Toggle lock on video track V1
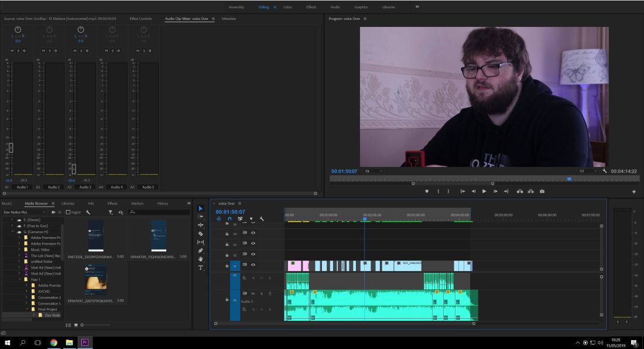 tap(227, 266)
